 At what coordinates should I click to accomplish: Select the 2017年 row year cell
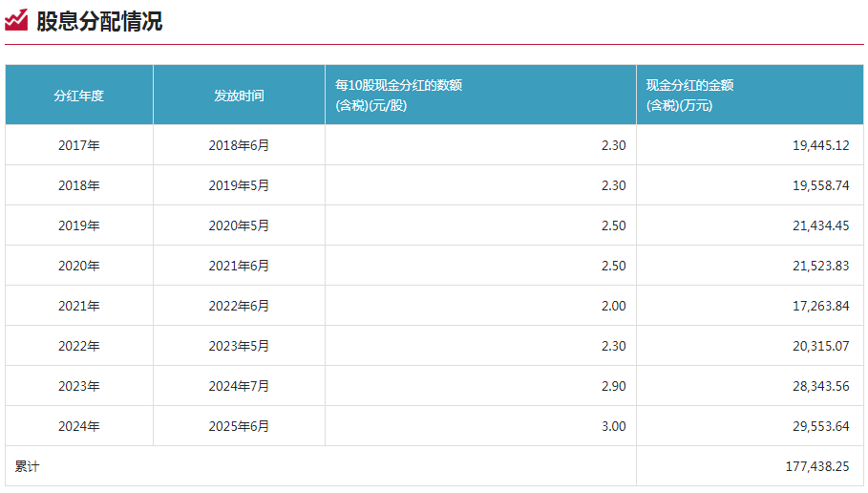(x=78, y=145)
